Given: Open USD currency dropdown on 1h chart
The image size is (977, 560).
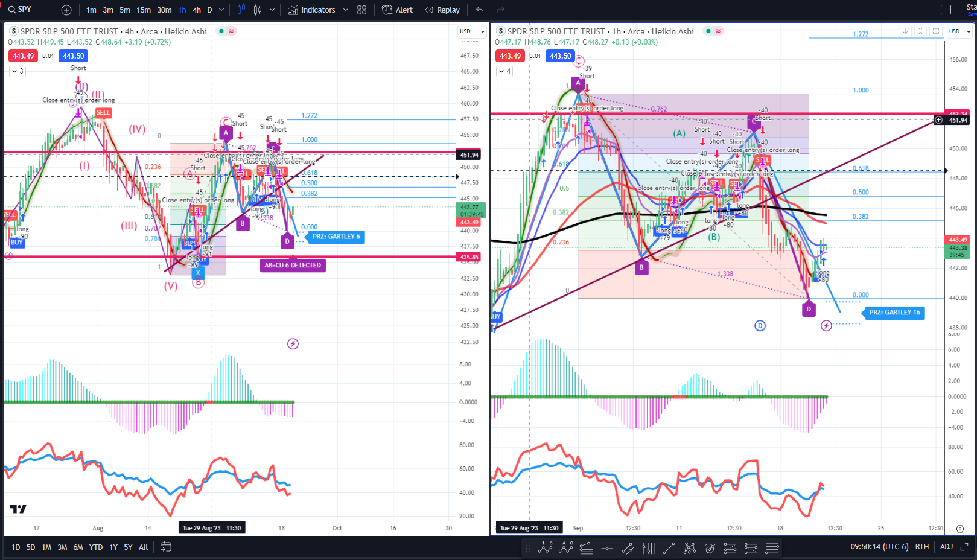Looking at the screenshot, I should point(959,31).
